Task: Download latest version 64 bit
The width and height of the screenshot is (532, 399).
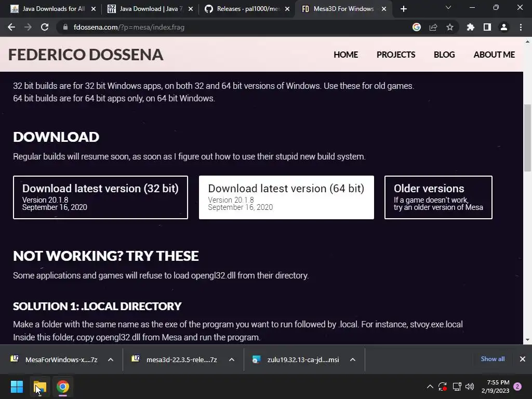Action: 286,197
